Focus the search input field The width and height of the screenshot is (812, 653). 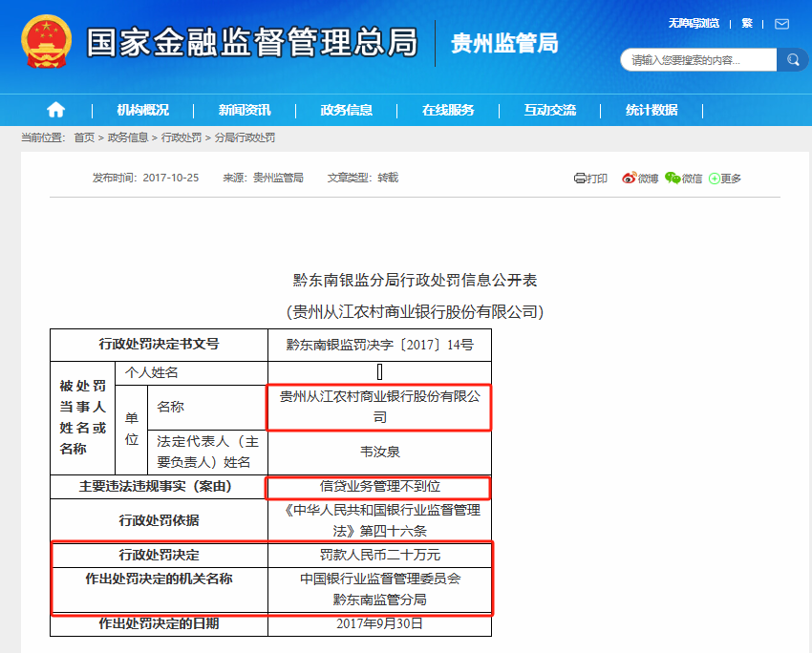point(698,60)
